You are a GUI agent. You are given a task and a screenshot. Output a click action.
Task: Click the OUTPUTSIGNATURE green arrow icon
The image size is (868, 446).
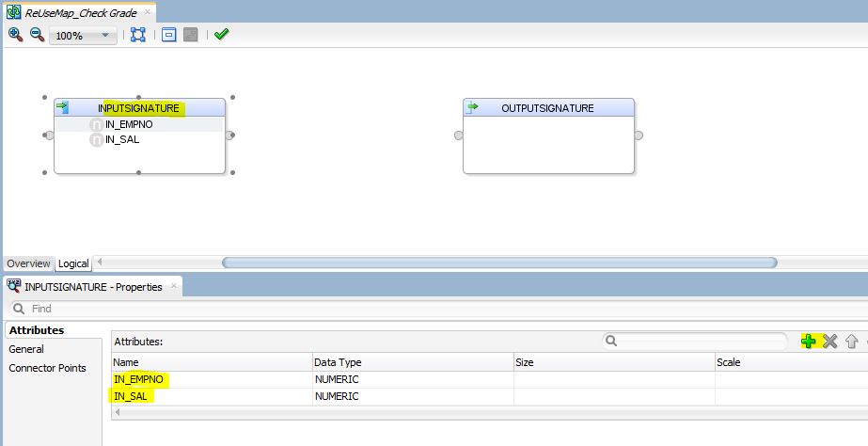472,107
